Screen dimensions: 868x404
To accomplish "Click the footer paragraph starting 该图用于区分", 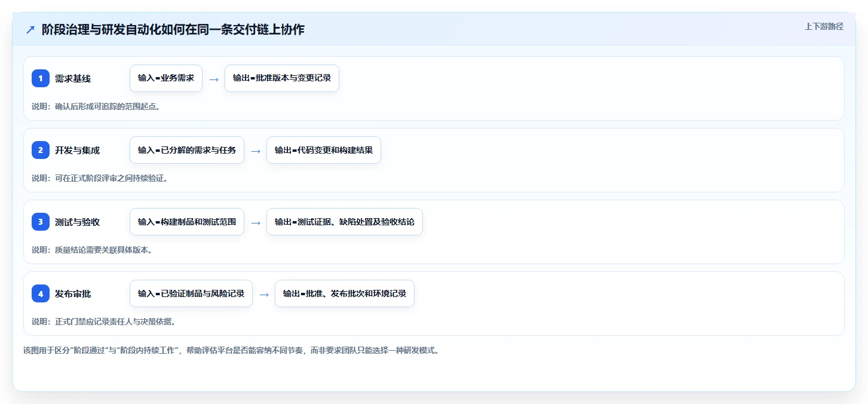I will click(232, 350).
